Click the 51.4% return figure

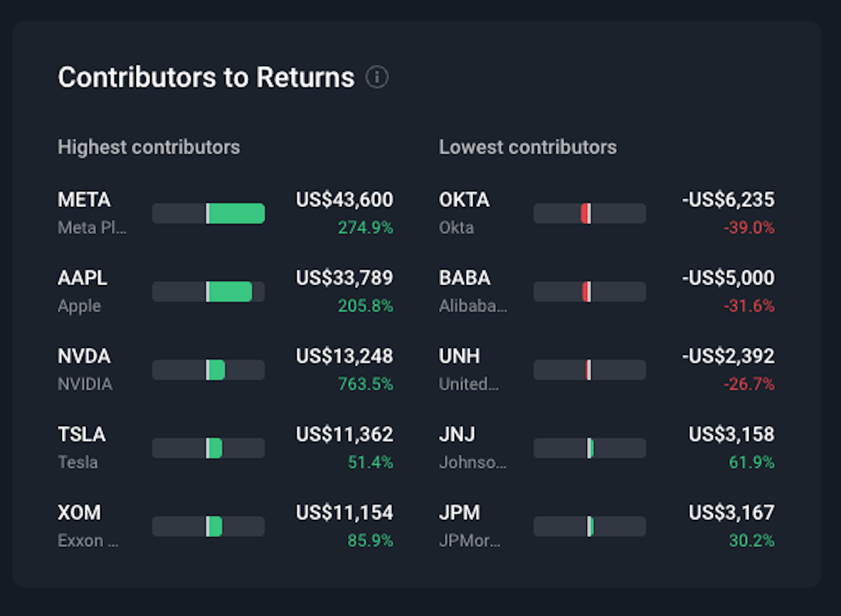coord(370,462)
